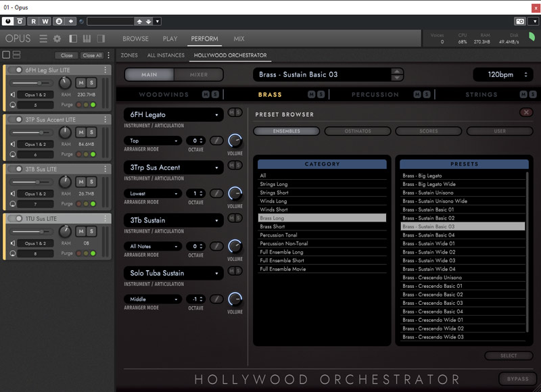The width and height of the screenshot is (541, 392).
Task: Click the R automation read icon in titlebar
Action: pyautogui.click(x=34, y=21)
